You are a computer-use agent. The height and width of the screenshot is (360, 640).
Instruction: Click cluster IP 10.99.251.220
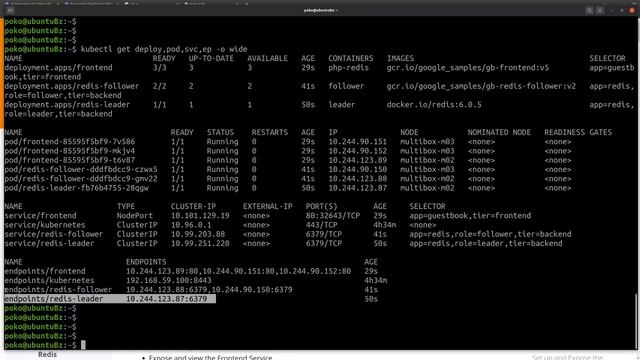200,243
